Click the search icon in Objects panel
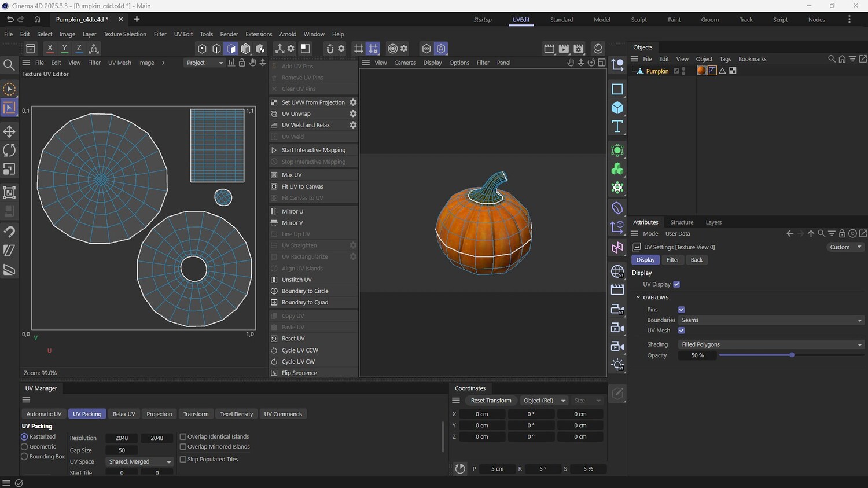 coord(832,59)
